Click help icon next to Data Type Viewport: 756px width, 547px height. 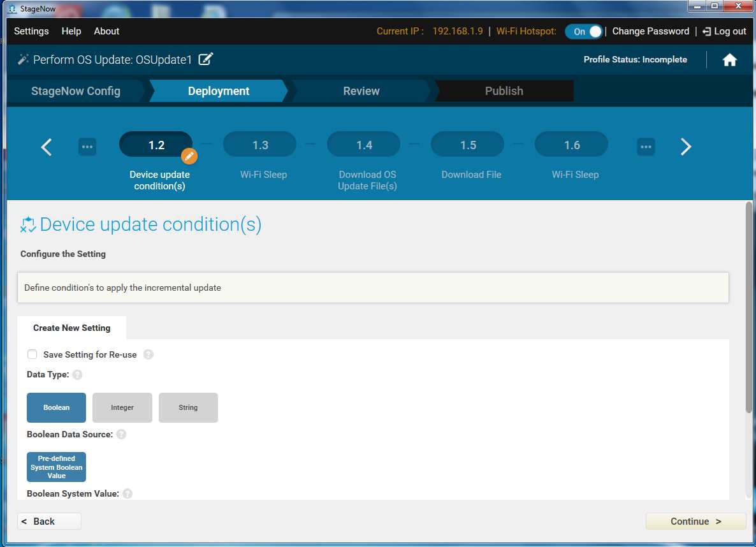(x=77, y=375)
